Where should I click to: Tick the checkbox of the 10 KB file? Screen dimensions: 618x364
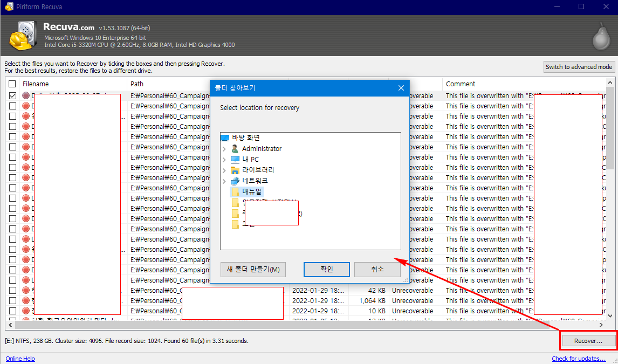(x=12, y=311)
